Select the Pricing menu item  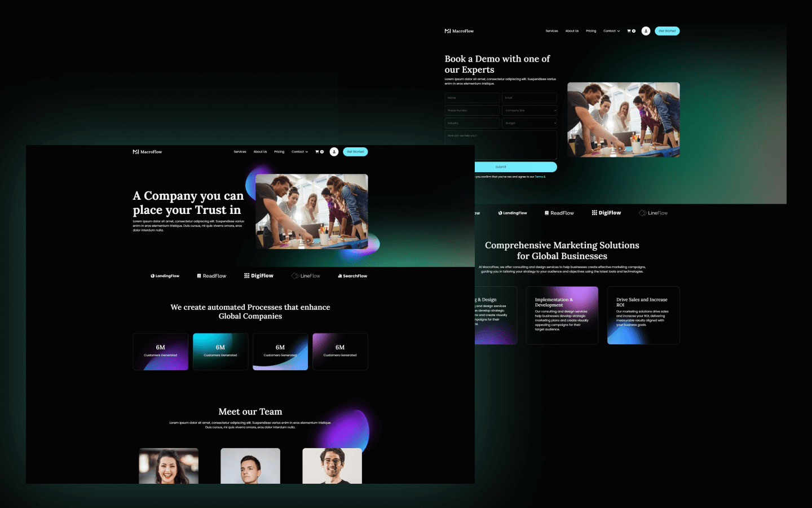tap(279, 152)
